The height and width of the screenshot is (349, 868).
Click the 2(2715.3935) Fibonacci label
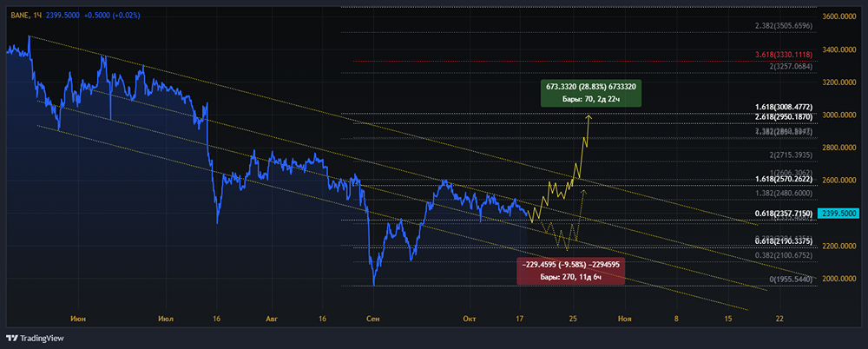(791, 154)
